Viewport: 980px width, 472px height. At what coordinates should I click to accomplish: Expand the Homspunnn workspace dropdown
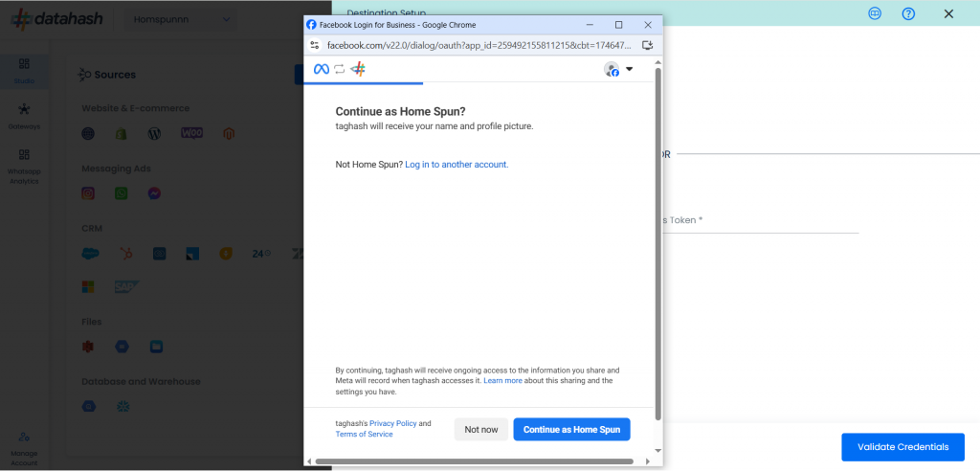(x=182, y=19)
